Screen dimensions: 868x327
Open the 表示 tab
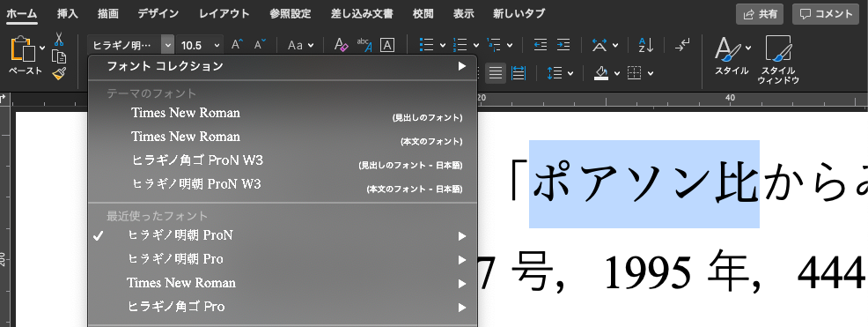pyautogui.click(x=463, y=13)
